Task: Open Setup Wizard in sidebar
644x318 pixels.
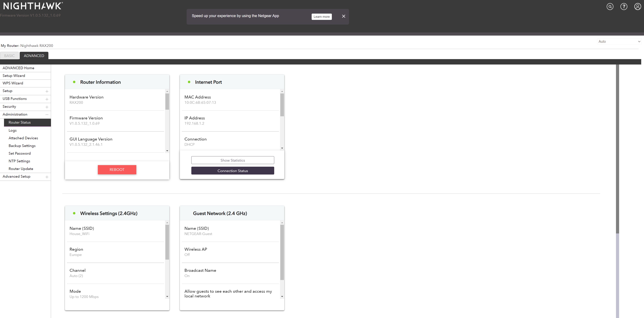Action: [14, 76]
